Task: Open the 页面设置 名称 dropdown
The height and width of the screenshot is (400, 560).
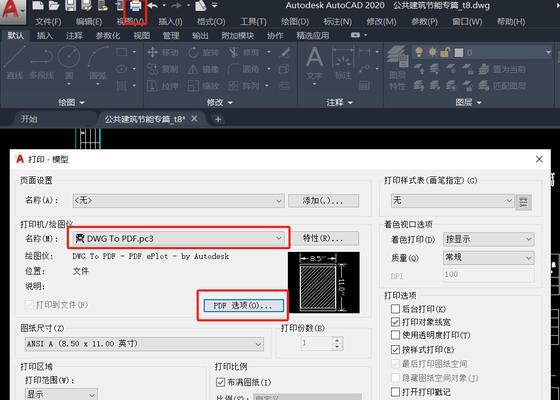Action: coord(179,201)
